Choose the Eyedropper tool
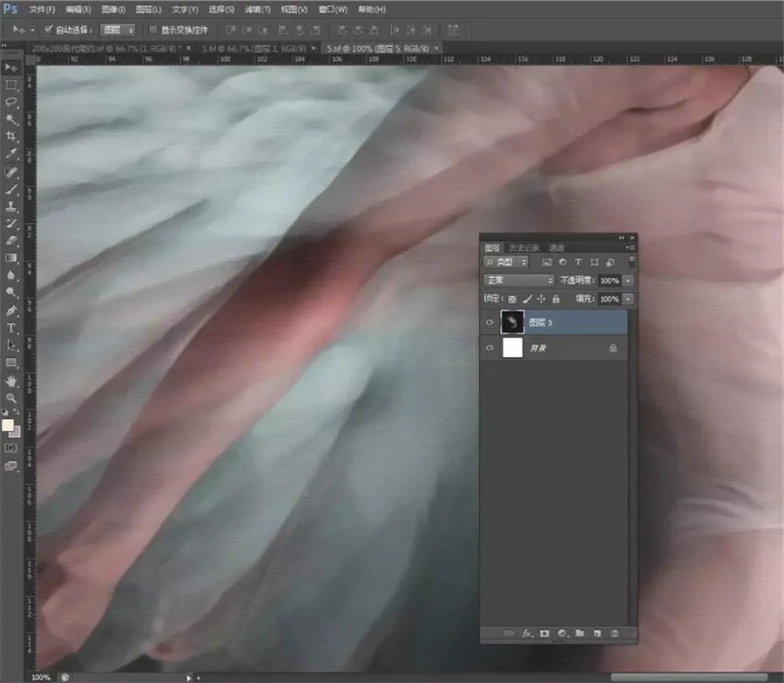The height and width of the screenshot is (683, 784). click(x=11, y=154)
